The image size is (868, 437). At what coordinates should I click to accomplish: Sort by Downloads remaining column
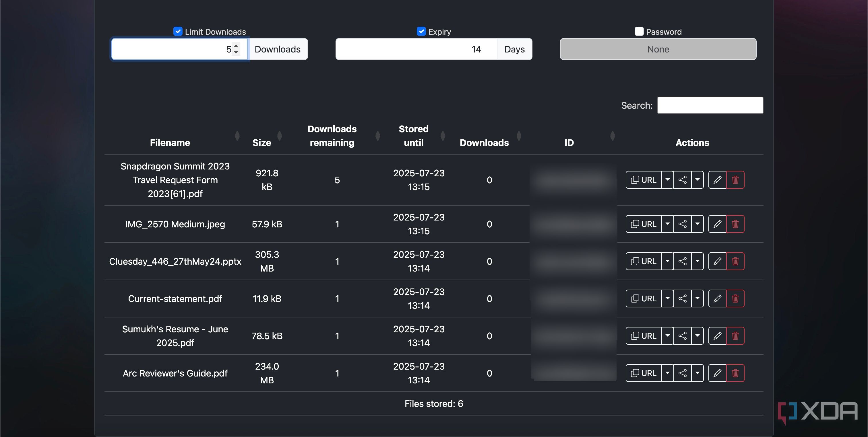click(378, 136)
